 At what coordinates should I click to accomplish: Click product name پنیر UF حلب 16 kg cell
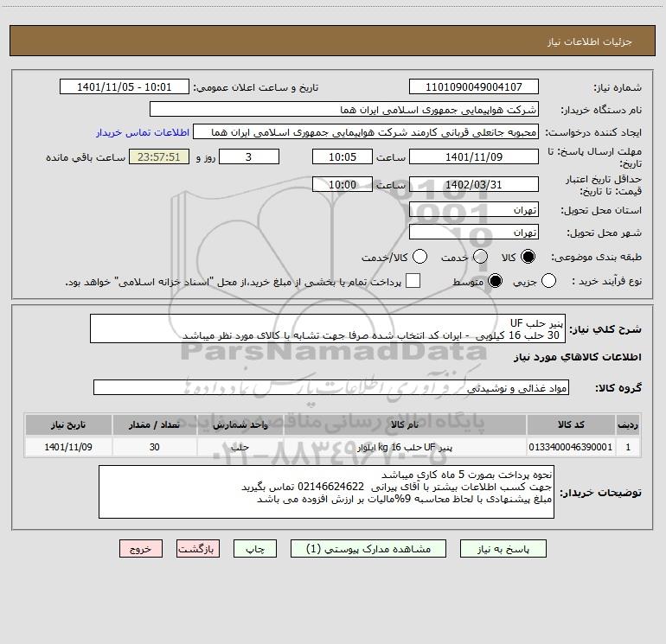tap(405, 447)
